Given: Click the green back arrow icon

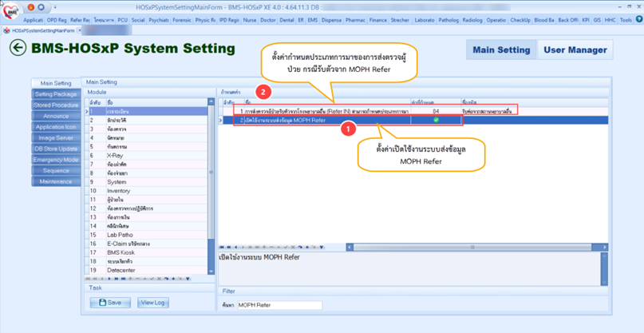Looking at the screenshot, I should pos(18,48).
